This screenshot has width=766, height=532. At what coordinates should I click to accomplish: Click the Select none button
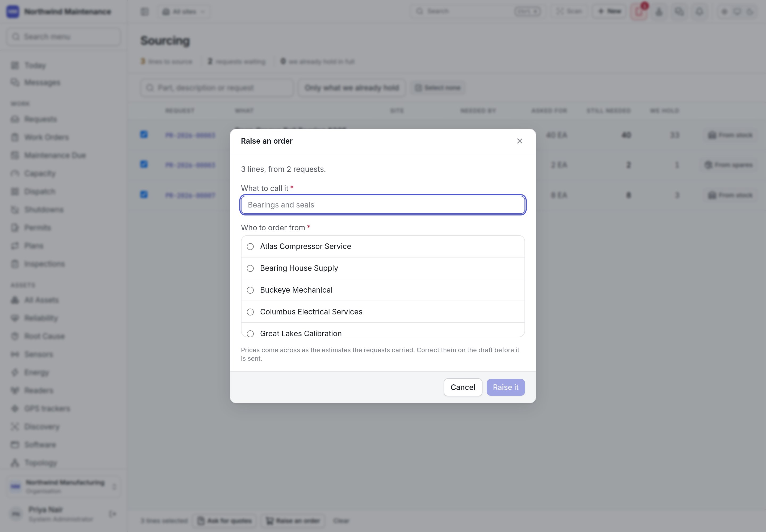tap(438, 88)
